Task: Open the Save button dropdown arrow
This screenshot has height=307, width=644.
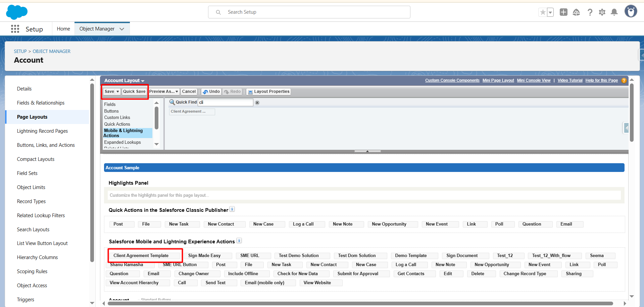Action: [118, 91]
